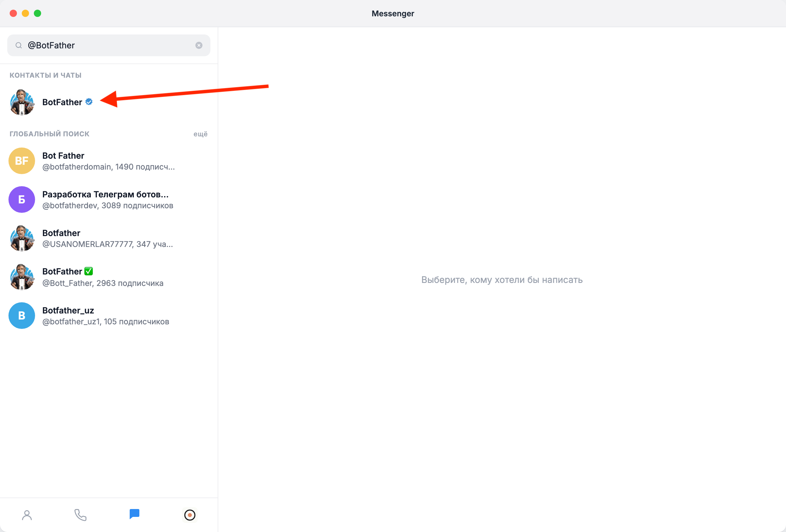Click the magnifier search icon
This screenshot has width=786, height=532.
19,45
